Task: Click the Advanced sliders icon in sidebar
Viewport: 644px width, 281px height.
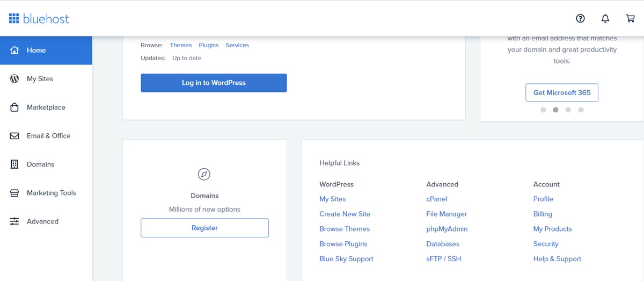Action: pyautogui.click(x=14, y=221)
